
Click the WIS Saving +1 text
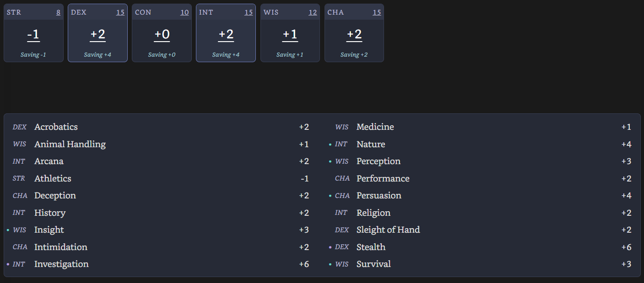(290, 55)
